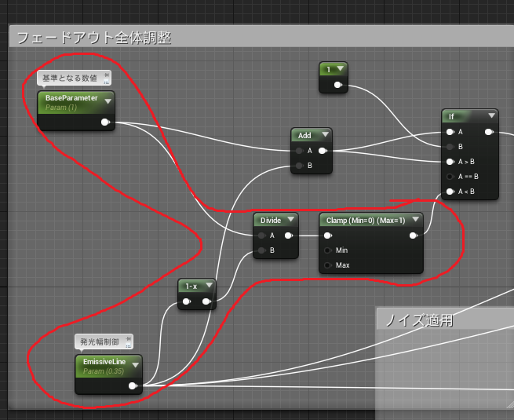Image resolution: width=514 pixels, height=420 pixels.
Task: Click the If node A input pin
Action: coord(450,132)
